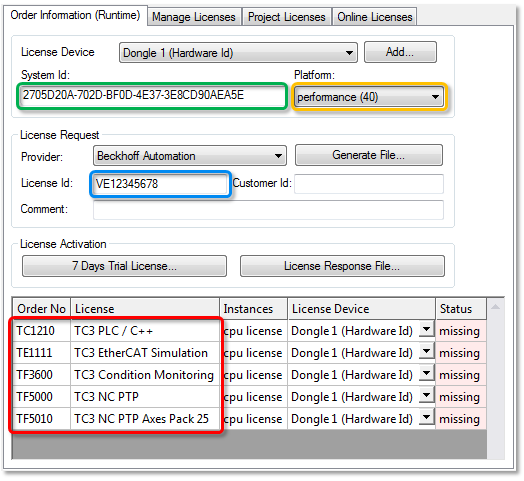Image resolution: width=524 pixels, height=481 pixels.
Task: Switch to the Manage Licenses tab
Action: click(x=194, y=17)
